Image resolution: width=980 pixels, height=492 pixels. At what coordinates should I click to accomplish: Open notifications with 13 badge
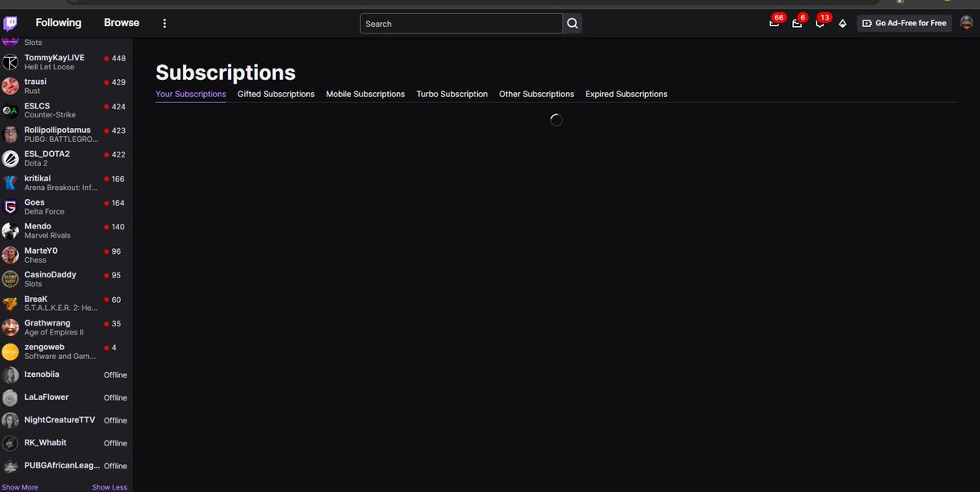820,23
